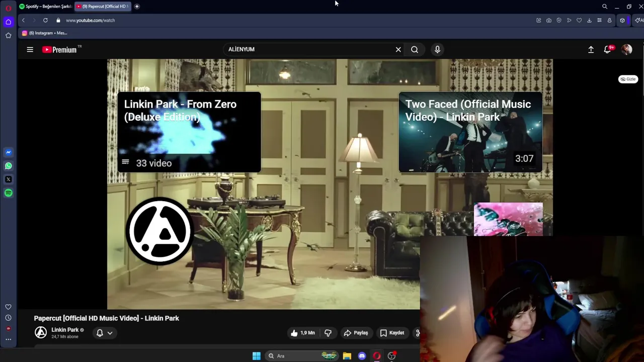
Task: Open the YouTube account avatar menu
Action: [x=626, y=49]
